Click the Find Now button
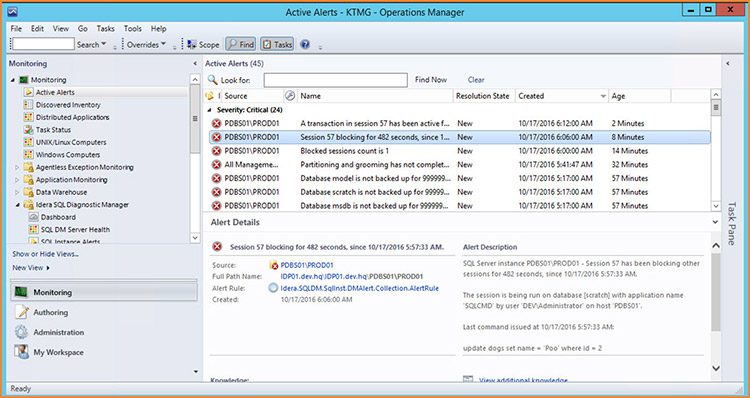Screen dimensions: 750x398 [431, 80]
